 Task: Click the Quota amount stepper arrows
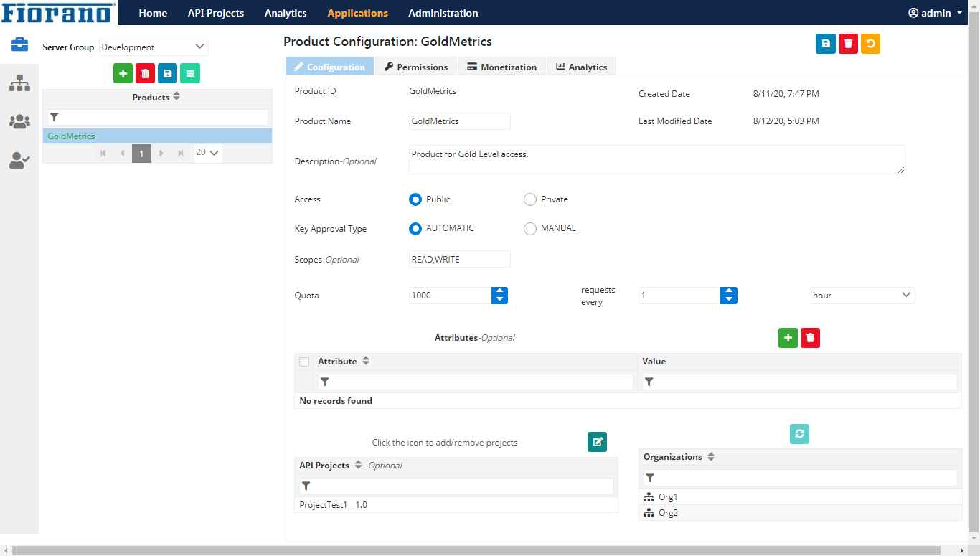pos(500,295)
